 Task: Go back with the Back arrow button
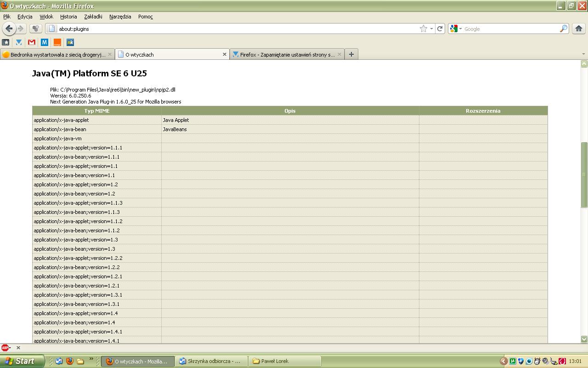point(9,29)
